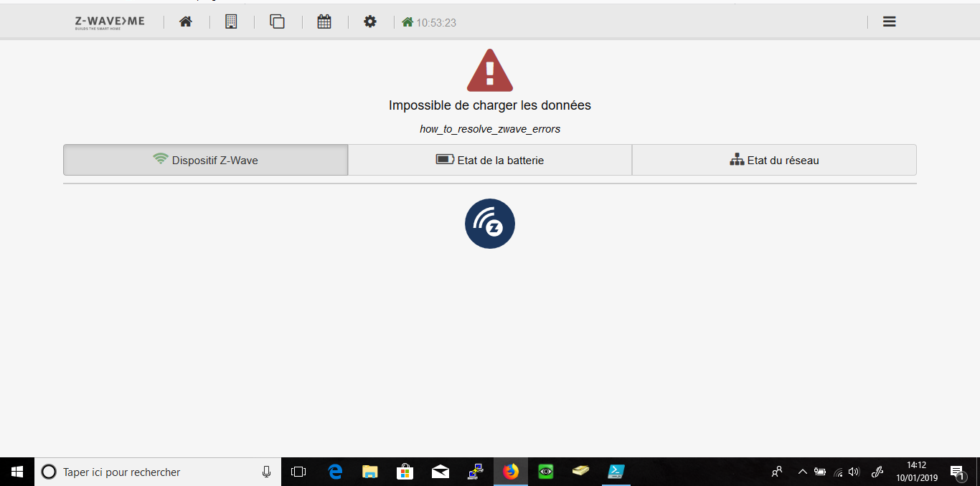The image size is (980, 486).
Task: Open the Events calendar icon
Action: [324, 22]
